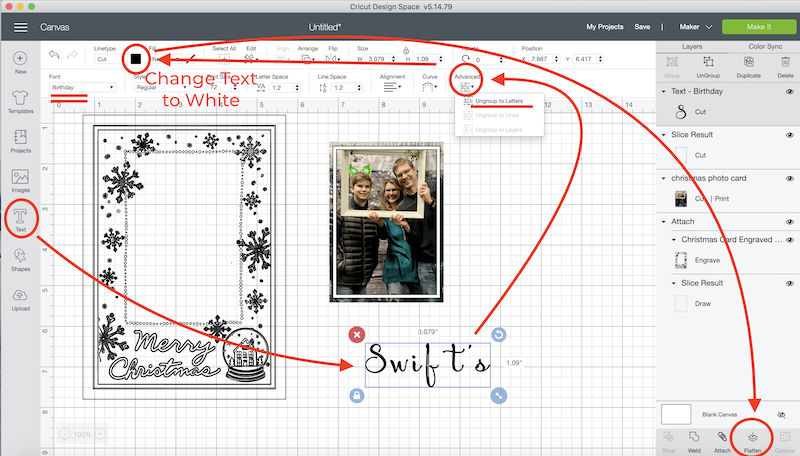This screenshot has height=456, width=800.
Task: Click the Blank Canvas color swatch
Action: [x=676, y=415]
